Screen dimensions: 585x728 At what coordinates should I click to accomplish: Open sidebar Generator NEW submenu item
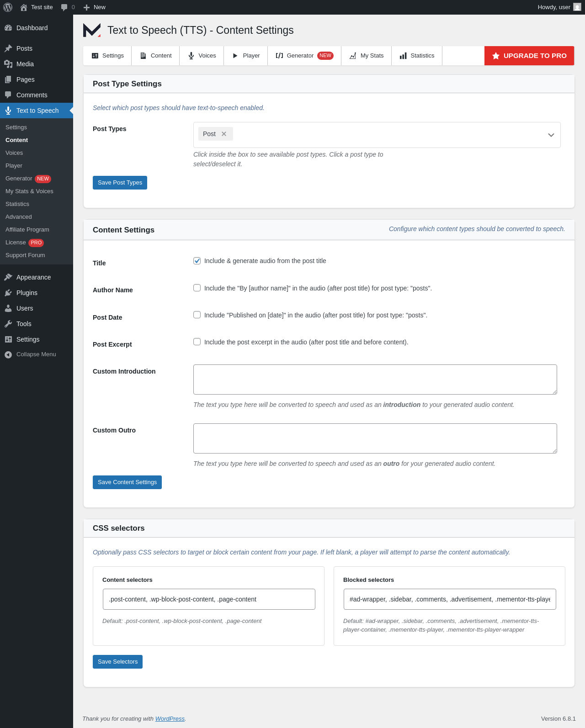coord(28,179)
